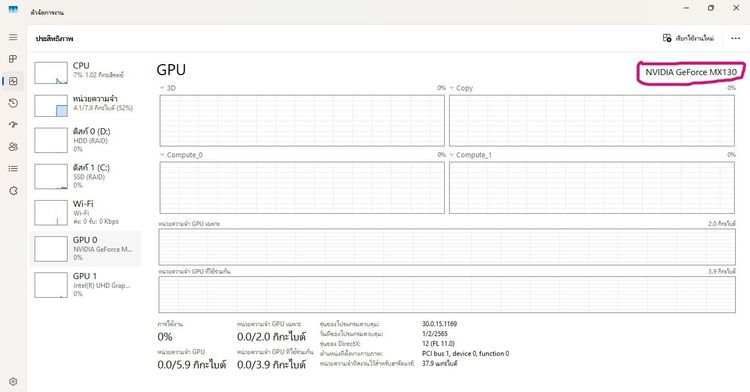Click the 0% utilization value

(165, 337)
